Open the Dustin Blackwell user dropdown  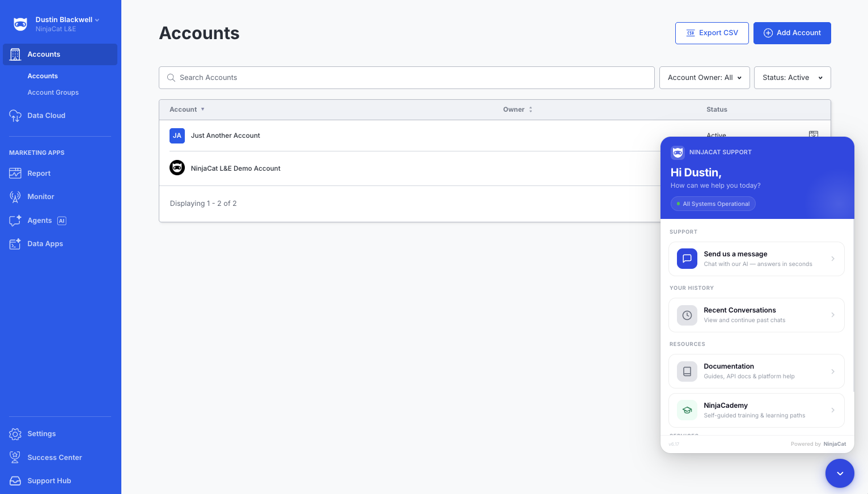(67, 20)
